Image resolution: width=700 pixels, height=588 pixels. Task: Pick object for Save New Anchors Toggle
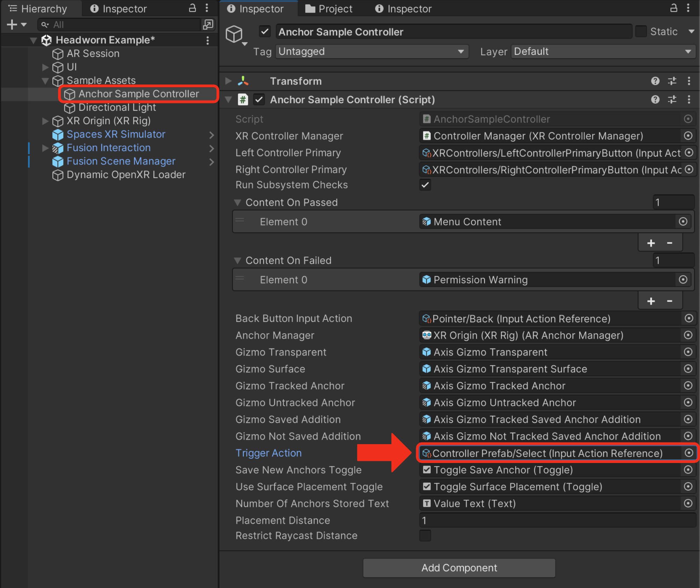click(688, 470)
